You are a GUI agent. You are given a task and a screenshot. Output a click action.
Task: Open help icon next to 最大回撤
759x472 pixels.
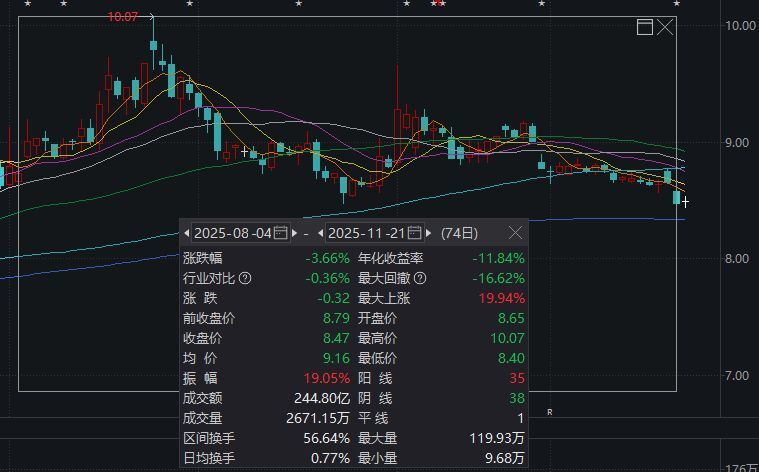click(421, 278)
